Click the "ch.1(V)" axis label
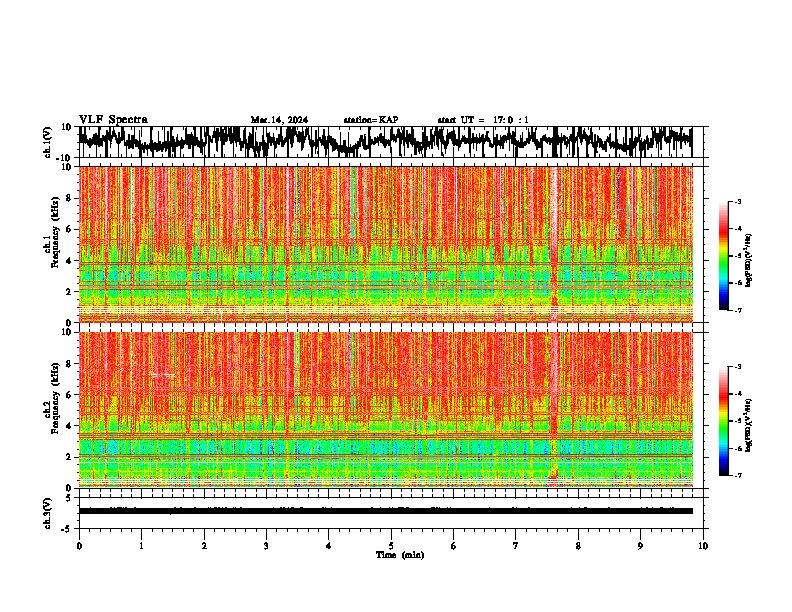This screenshot has height=612, width=792. (x=48, y=142)
